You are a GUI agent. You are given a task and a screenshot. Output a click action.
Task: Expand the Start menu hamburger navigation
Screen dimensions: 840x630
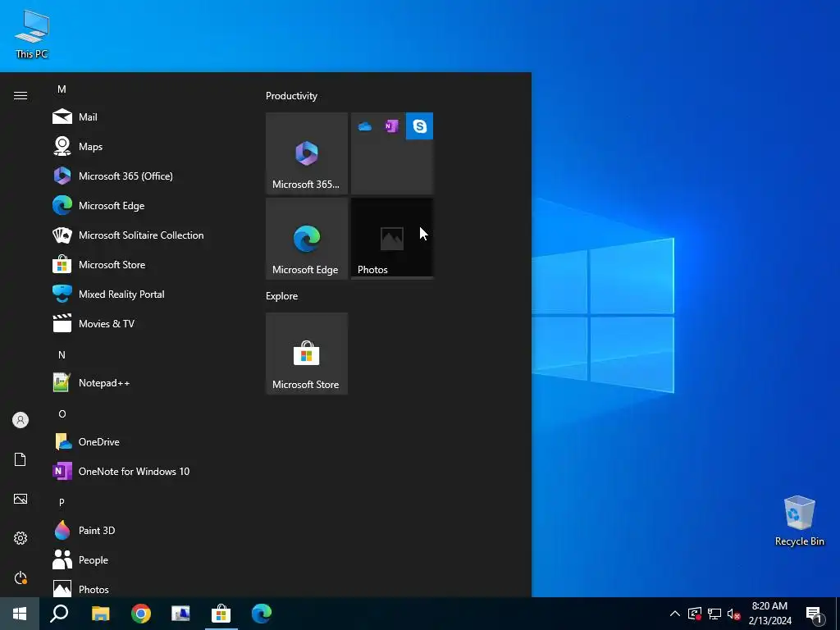pyautogui.click(x=21, y=95)
